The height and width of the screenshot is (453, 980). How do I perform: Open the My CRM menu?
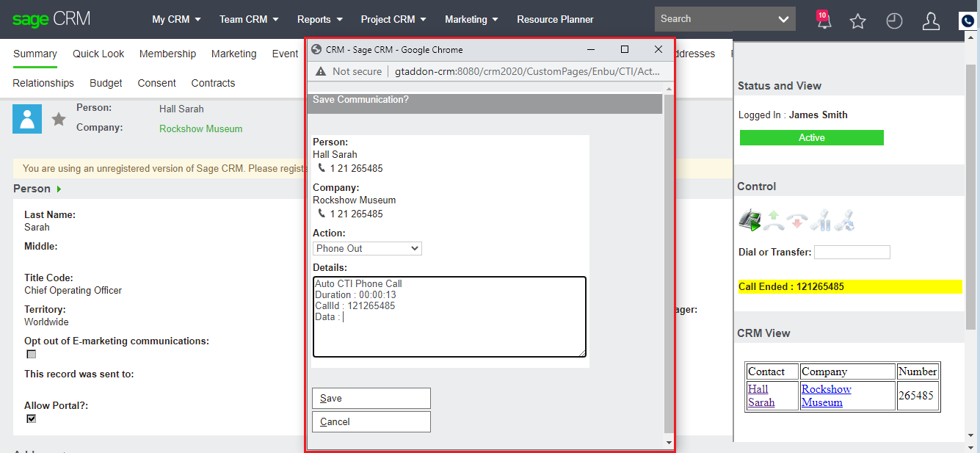pyautogui.click(x=176, y=19)
